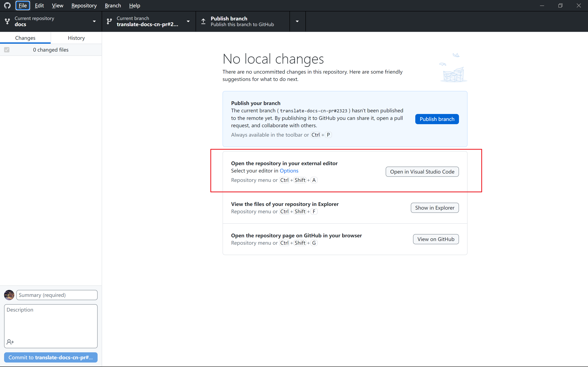The height and width of the screenshot is (367, 588).
Task: Click the GitHub logo icon in title bar
Action: coord(7,5)
